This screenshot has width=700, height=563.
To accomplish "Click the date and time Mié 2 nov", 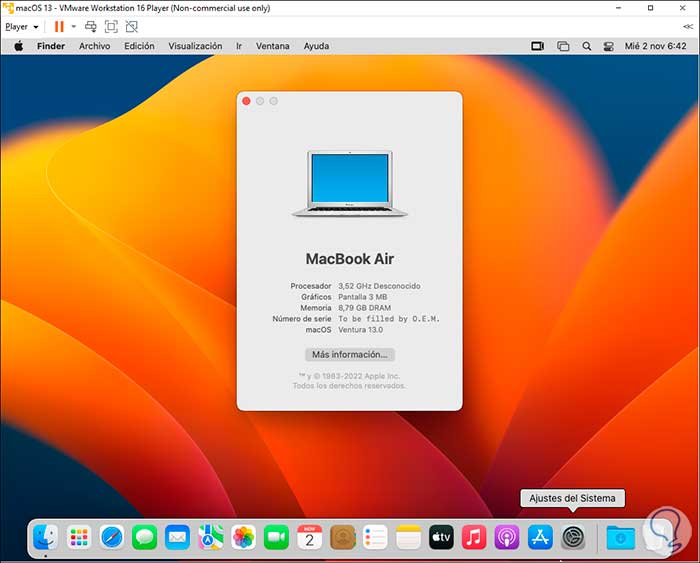I will [x=655, y=46].
